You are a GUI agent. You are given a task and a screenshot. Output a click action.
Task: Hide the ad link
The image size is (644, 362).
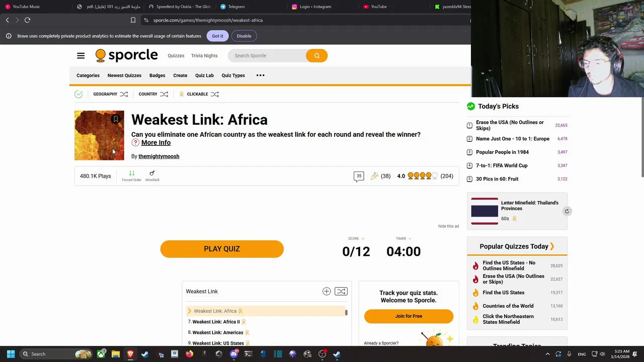[448, 226]
